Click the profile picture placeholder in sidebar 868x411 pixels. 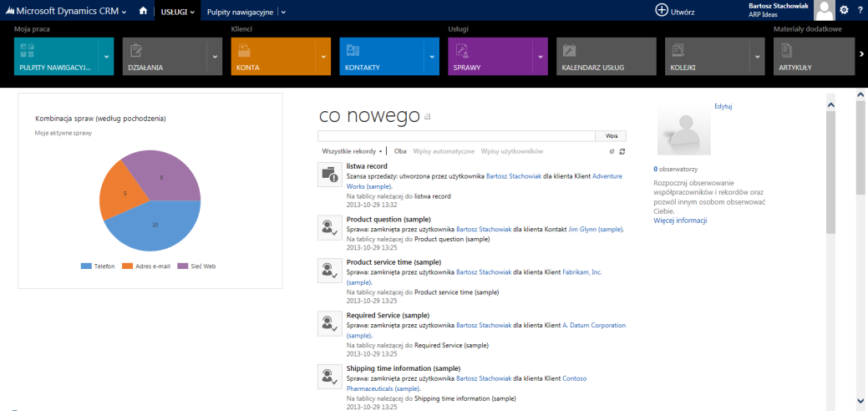click(x=683, y=129)
